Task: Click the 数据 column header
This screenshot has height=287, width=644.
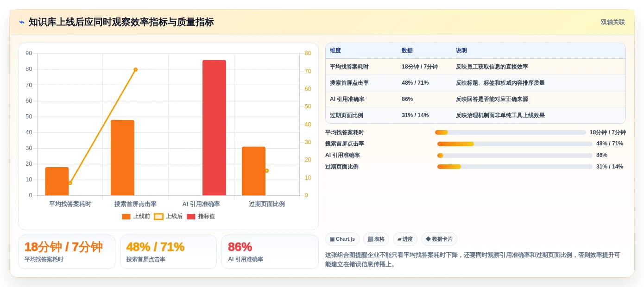Action: click(407, 50)
